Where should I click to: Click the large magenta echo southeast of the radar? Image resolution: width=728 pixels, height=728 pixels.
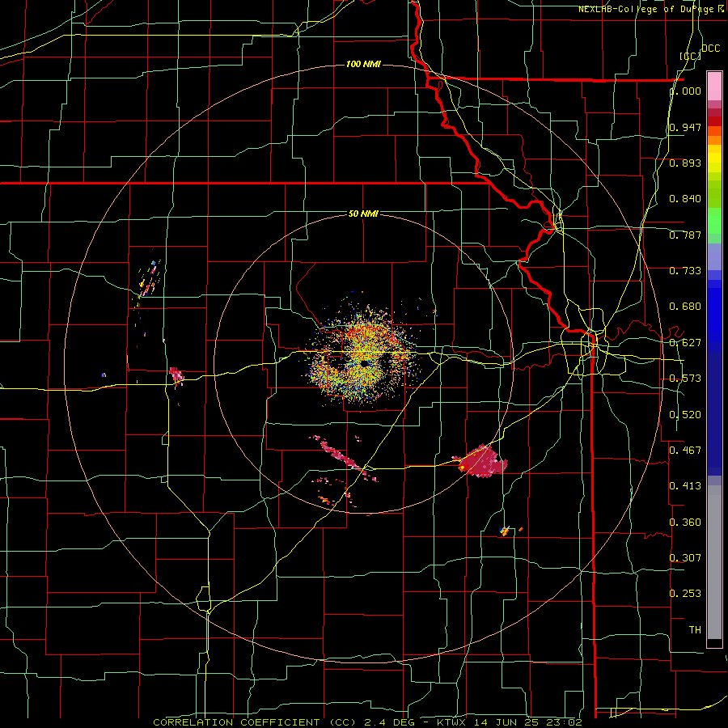[x=483, y=461]
